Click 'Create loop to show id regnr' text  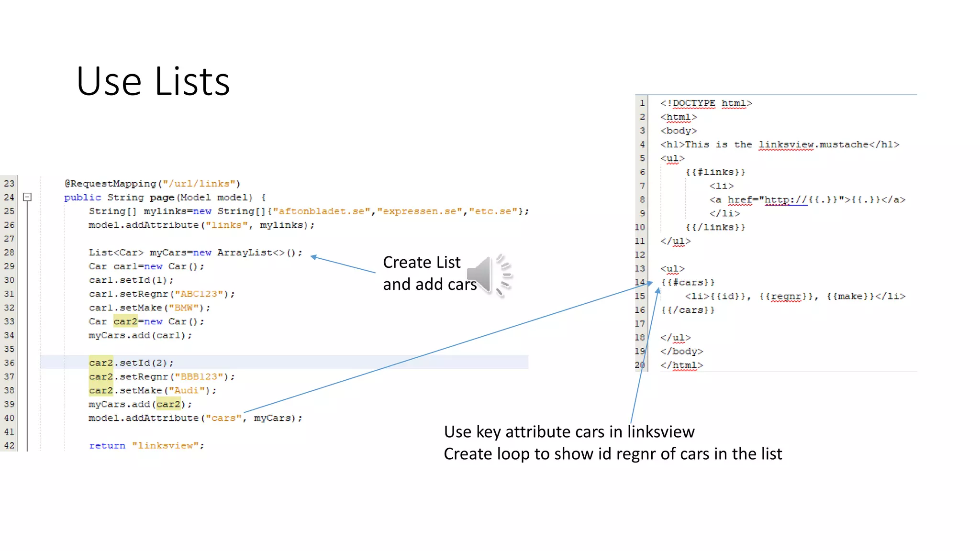click(x=612, y=454)
